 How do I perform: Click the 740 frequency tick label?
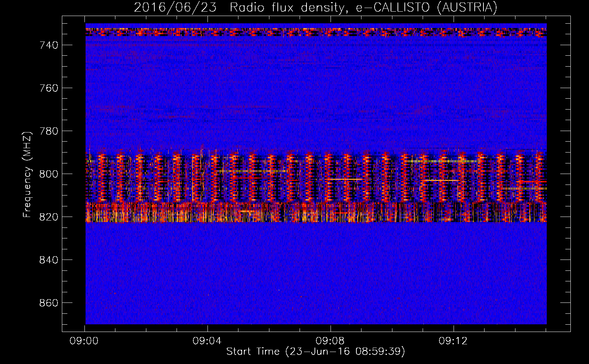click(x=49, y=45)
